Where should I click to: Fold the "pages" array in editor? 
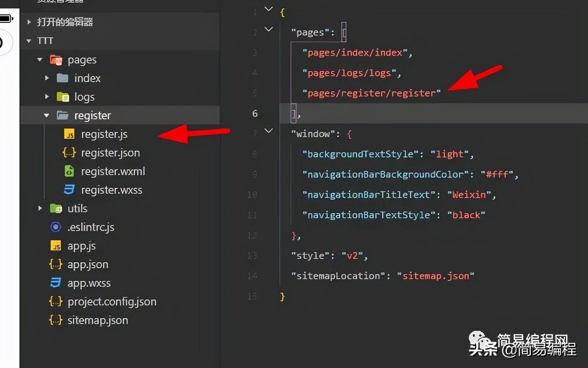(269, 29)
